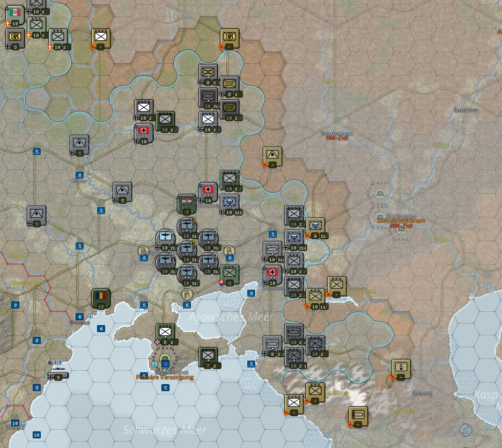Click the 'Asowsches Meer' sea label
The image size is (502, 448).
(x=231, y=317)
